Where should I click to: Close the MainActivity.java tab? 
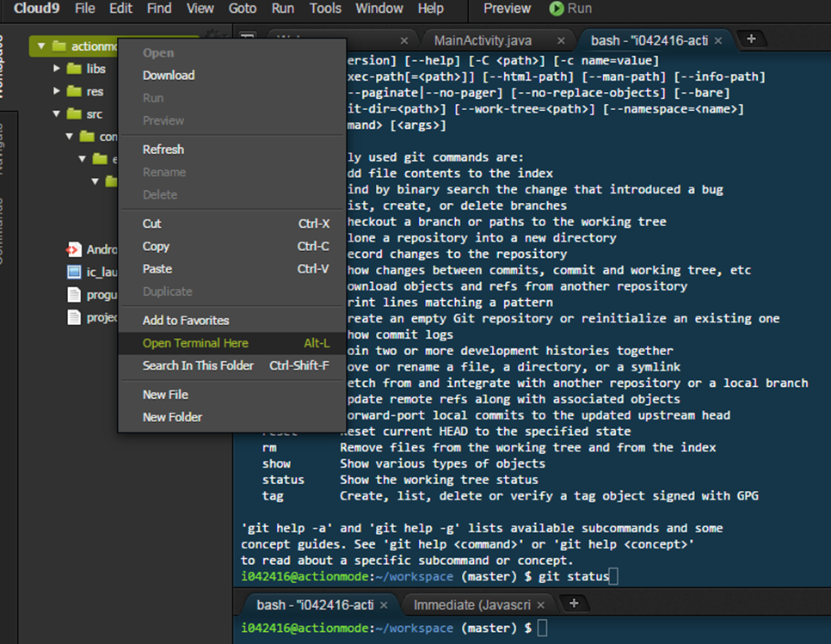coord(561,40)
